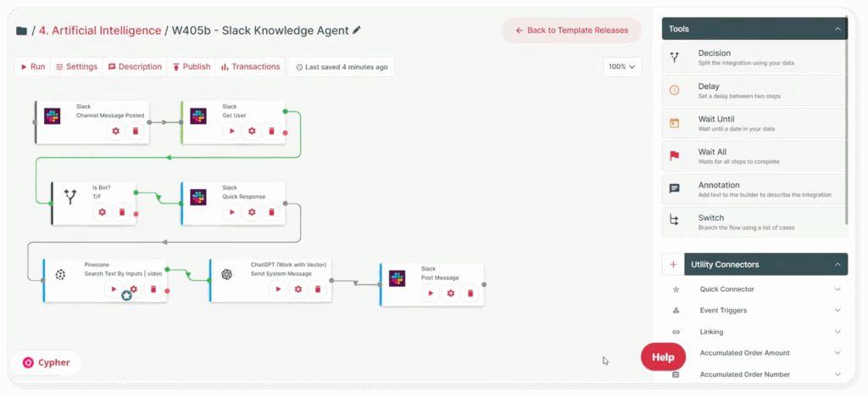This screenshot has height=397, width=868.
Task: Open the Help button
Action: pos(663,357)
